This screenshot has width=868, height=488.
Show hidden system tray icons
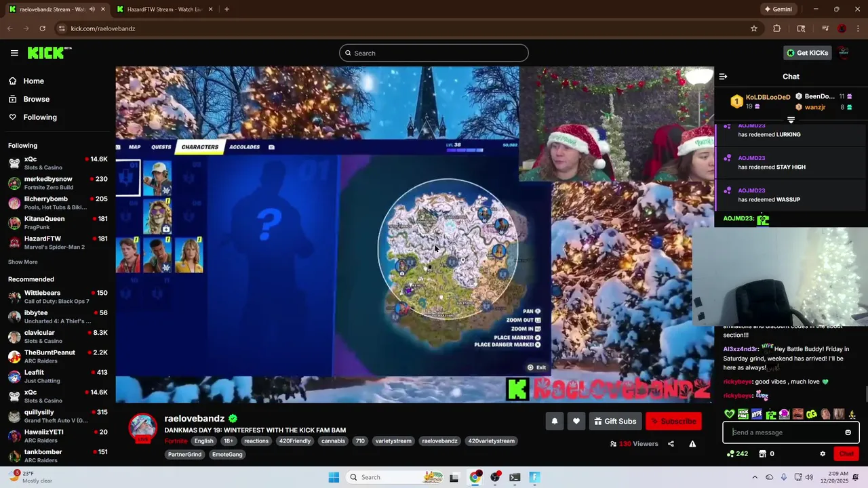pyautogui.click(x=756, y=477)
